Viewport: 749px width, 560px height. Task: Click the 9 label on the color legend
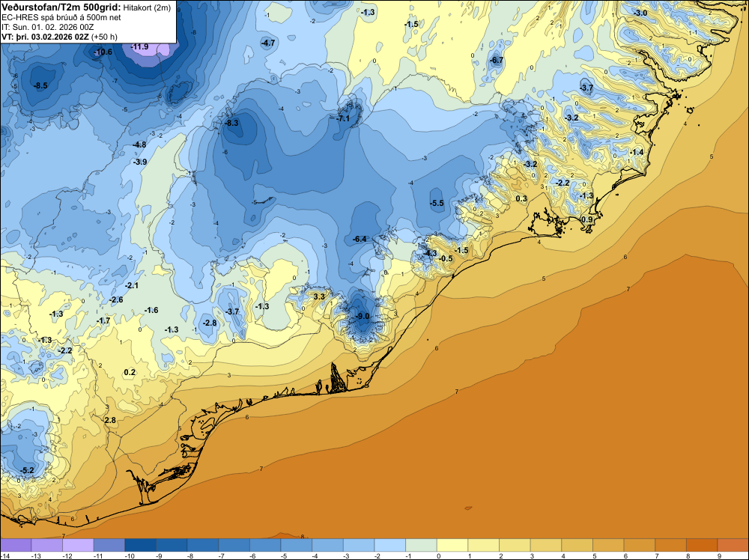pyautogui.click(x=719, y=556)
